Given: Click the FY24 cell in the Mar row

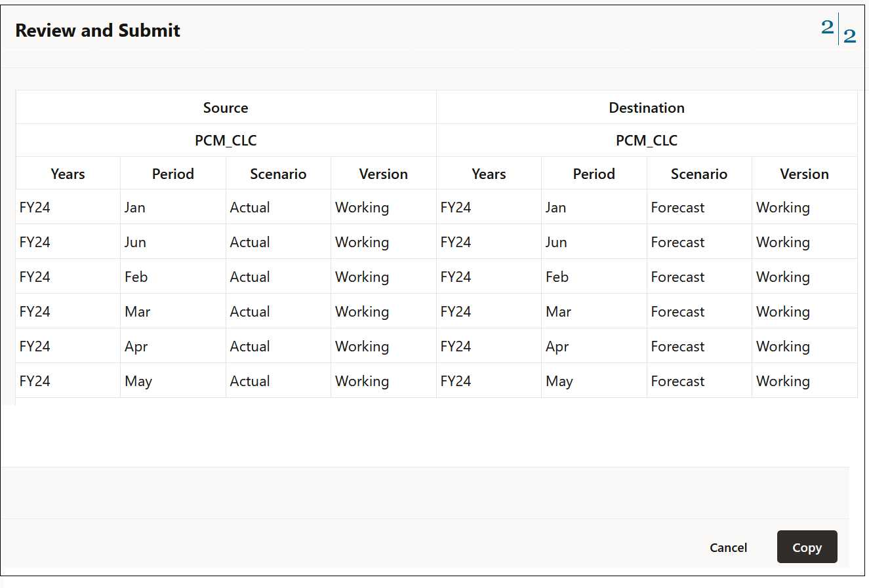Looking at the screenshot, I should coord(35,311).
